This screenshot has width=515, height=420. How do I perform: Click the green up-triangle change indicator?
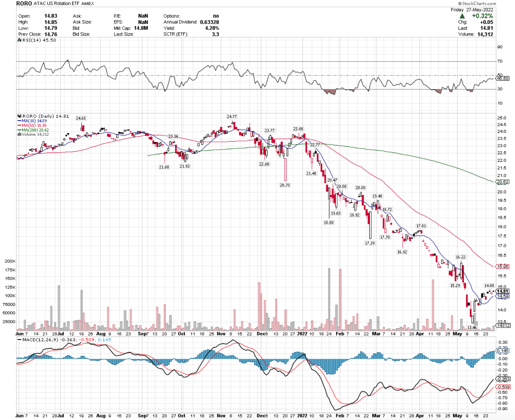pos(462,16)
